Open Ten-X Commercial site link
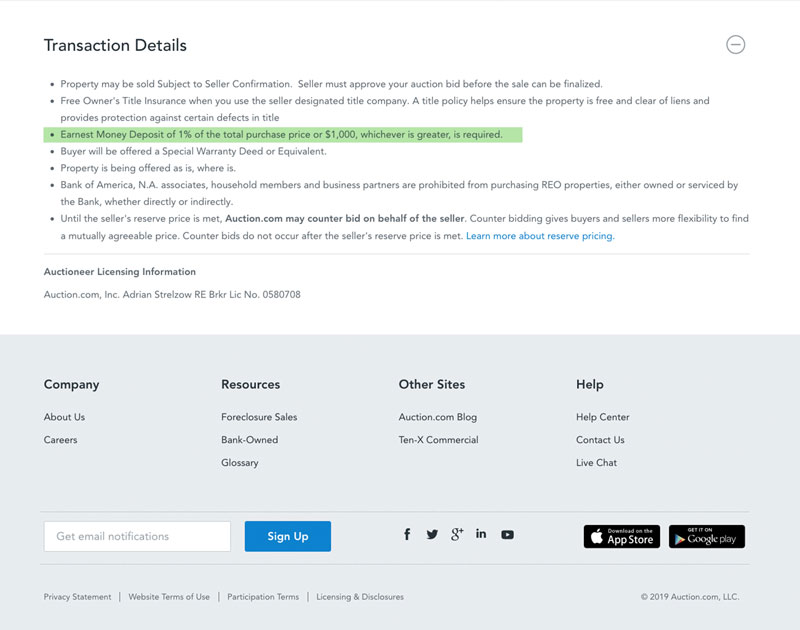800x630 pixels. coord(438,440)
